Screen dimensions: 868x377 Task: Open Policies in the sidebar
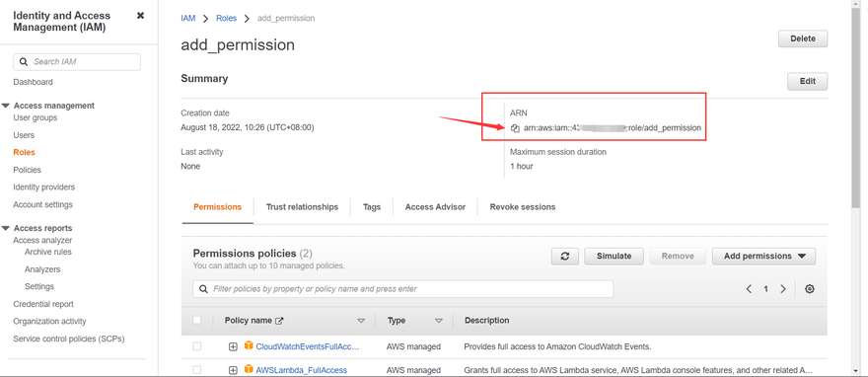[28, 170]
